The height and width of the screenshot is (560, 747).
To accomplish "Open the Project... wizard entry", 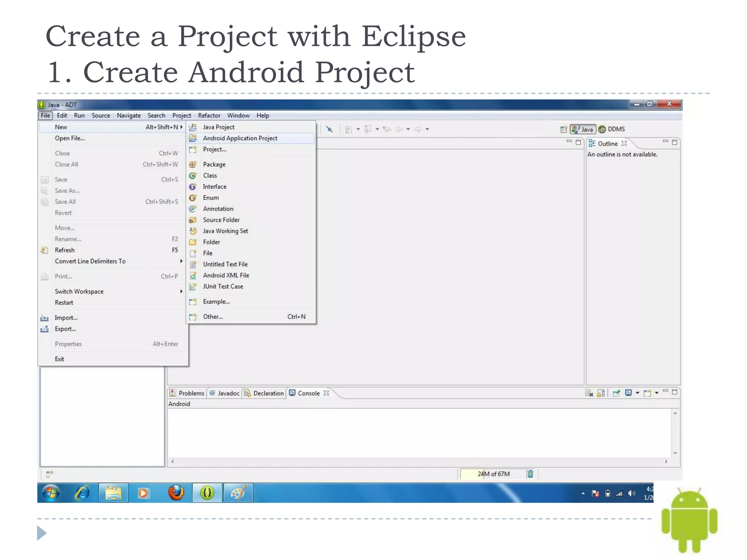I will tap(251, 149).
